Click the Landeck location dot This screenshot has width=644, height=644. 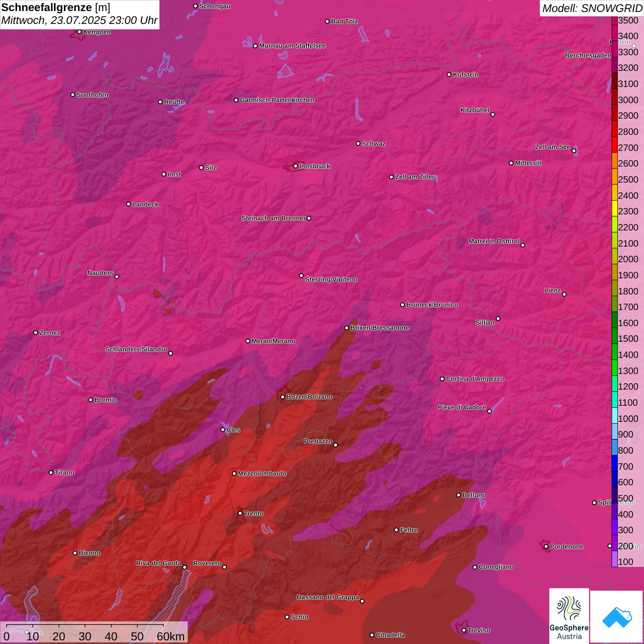click(x=128, y=204)
